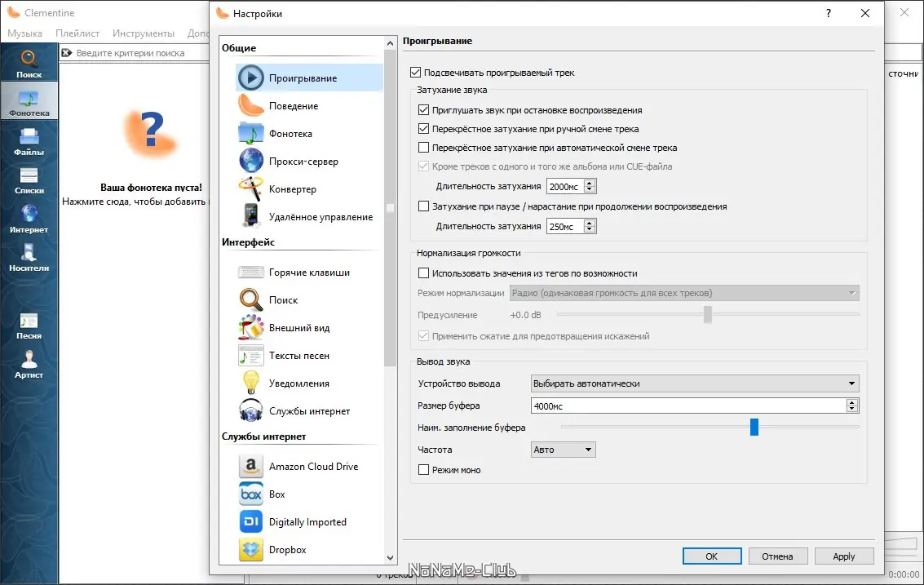
Task: Click the Apply button
Action: [x=844, y=556]
